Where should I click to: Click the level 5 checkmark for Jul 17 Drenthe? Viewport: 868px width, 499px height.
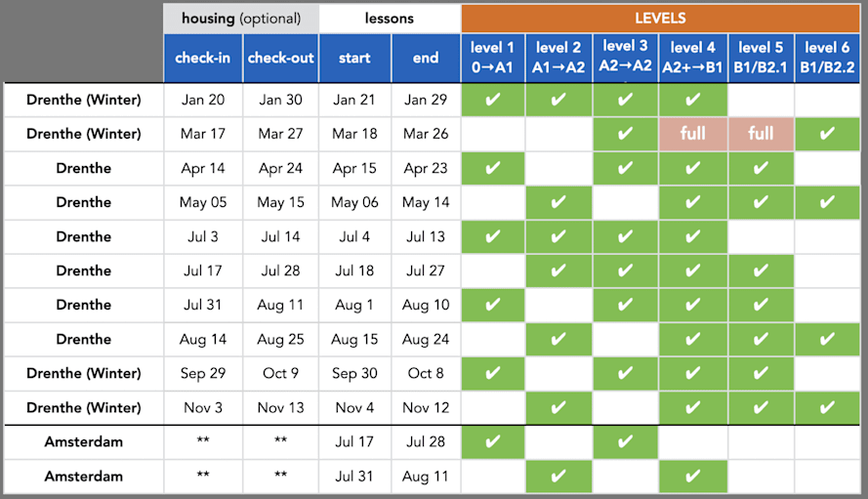(x=761, y=270)
